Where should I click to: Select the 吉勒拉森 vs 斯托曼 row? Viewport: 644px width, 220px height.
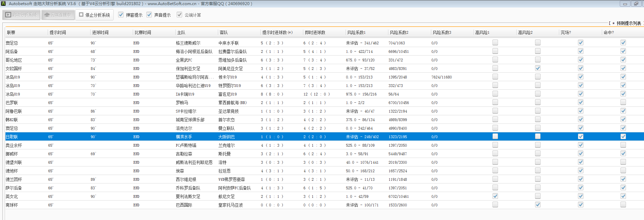tap(184, 154)
